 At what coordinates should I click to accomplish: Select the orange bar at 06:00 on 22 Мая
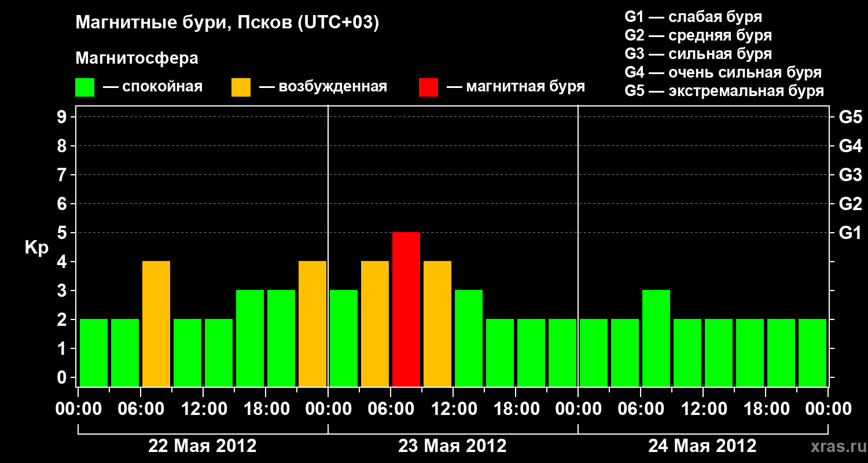[156, 324]
